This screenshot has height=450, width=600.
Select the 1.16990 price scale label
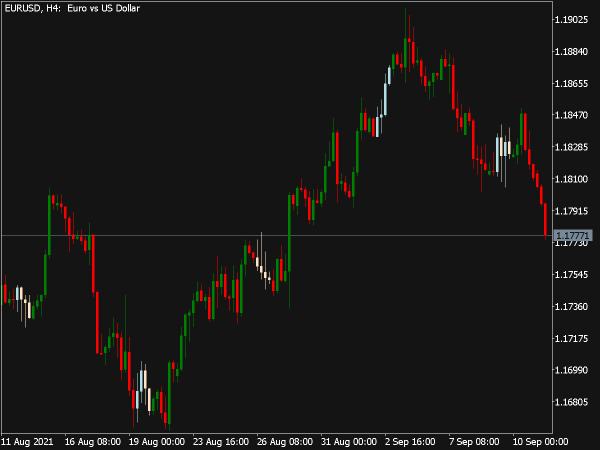571,370
